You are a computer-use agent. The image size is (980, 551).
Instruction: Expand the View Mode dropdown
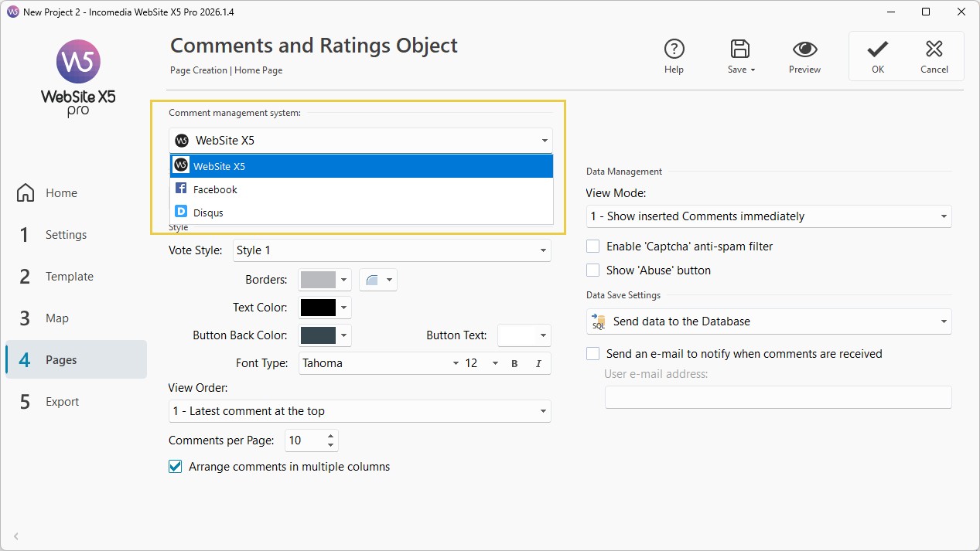click(769, 216)
